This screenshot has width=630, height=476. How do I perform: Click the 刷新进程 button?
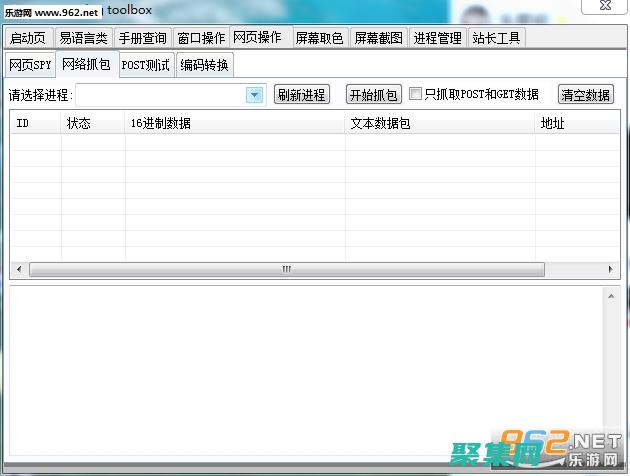[x=301, y=95]
